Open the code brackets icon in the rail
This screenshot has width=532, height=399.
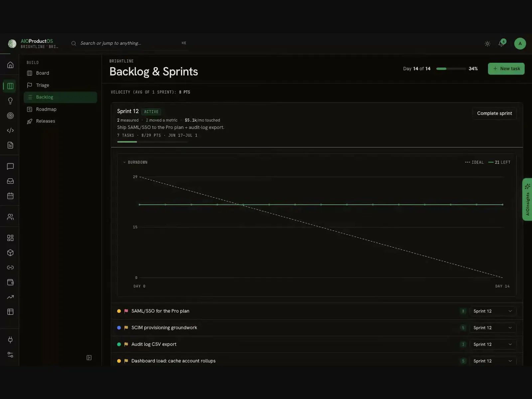coord(10,130)
